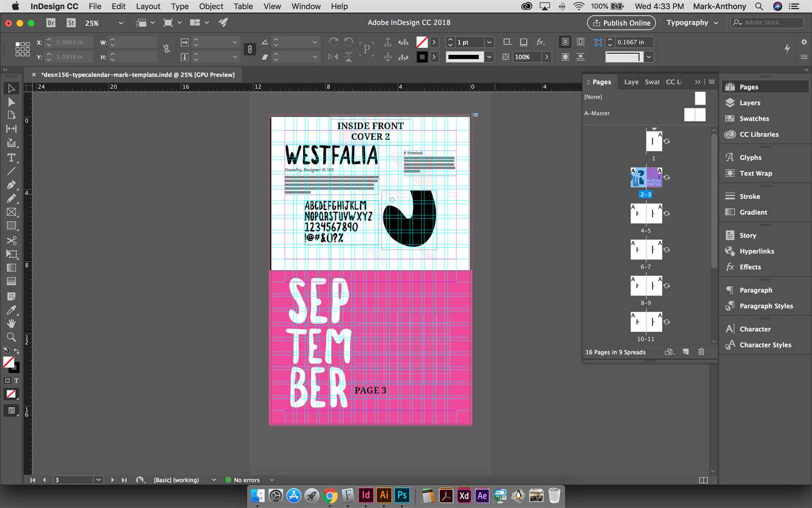Viewport: 812px width, 508px height.
Task: Expand hidden panel tabs with double chevron
Action: (698, 82)
